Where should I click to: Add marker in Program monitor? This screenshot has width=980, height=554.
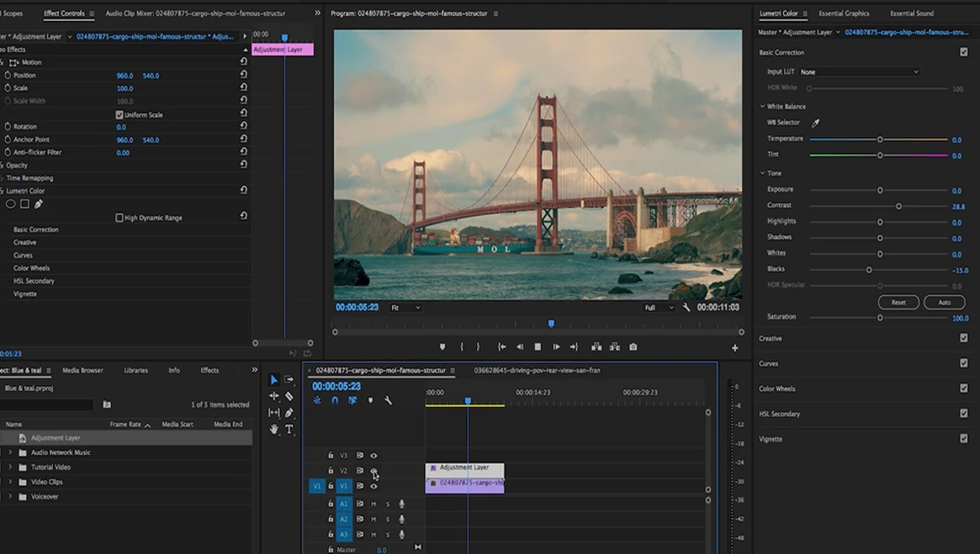(x=442, y=346)
